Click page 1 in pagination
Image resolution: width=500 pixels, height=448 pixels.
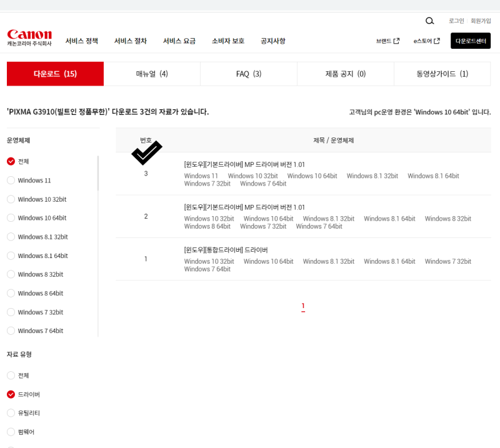303,306
